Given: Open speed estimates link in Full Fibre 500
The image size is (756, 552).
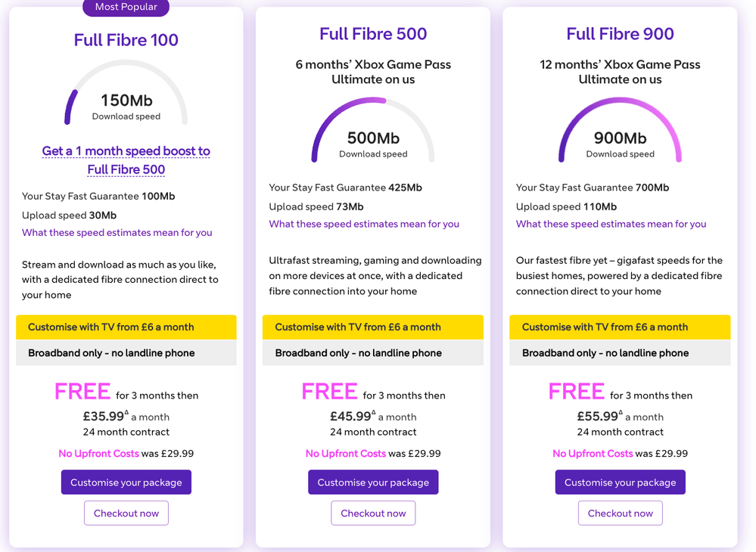Looking at the screenshot, I should [x=364, y=224].
